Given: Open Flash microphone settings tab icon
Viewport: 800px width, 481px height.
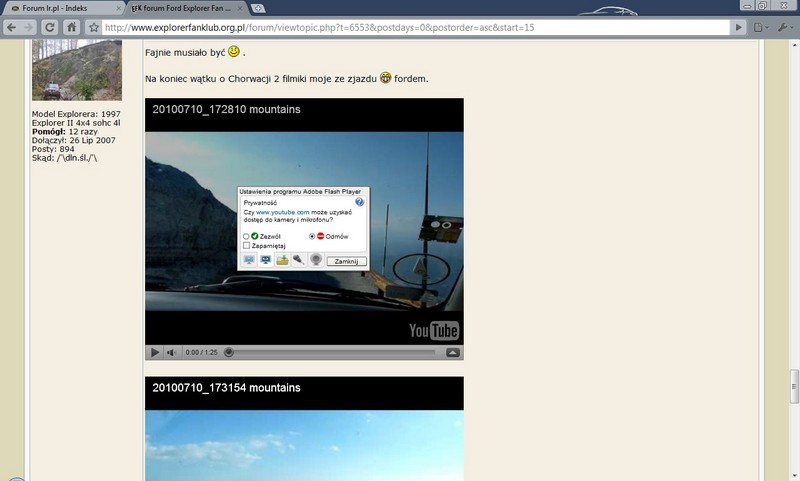Looking at the screenshot, I should (298, 260).
